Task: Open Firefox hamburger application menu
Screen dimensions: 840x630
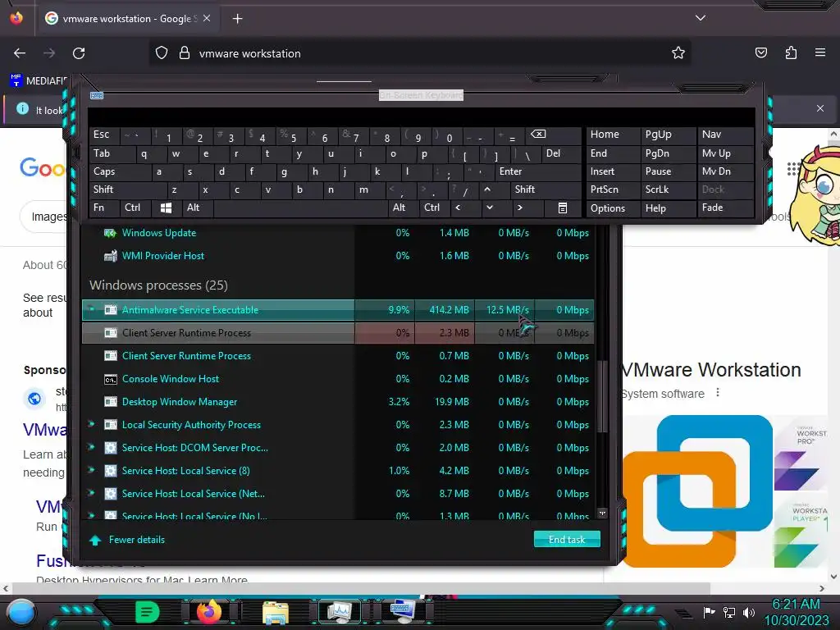Action: [x=820, y=52]
